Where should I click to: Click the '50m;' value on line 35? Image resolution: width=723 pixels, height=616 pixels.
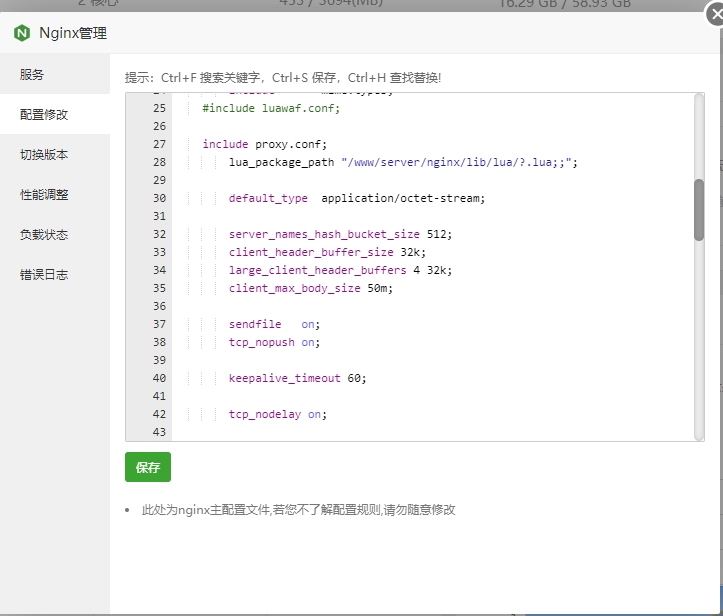380,288
